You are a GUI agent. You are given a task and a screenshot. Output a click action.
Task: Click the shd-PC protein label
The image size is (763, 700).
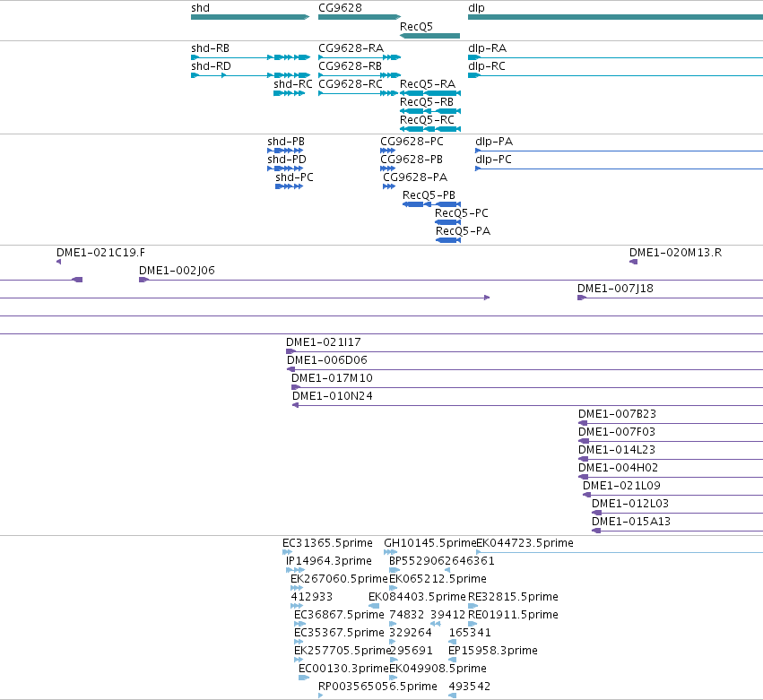click(x=294, y=177)
